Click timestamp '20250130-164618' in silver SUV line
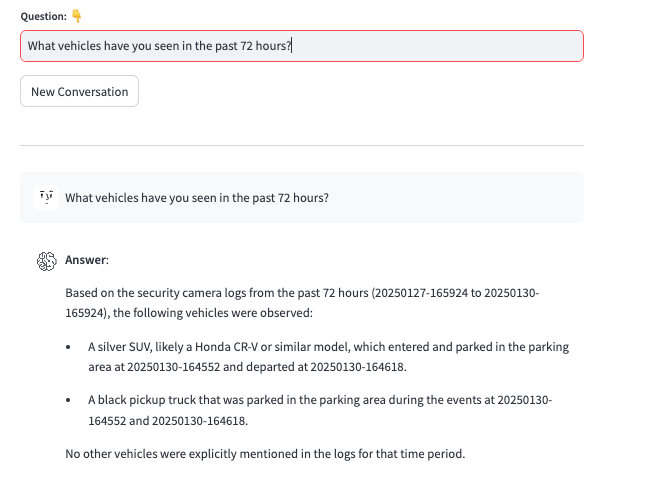648x482 pixels. 357,367
